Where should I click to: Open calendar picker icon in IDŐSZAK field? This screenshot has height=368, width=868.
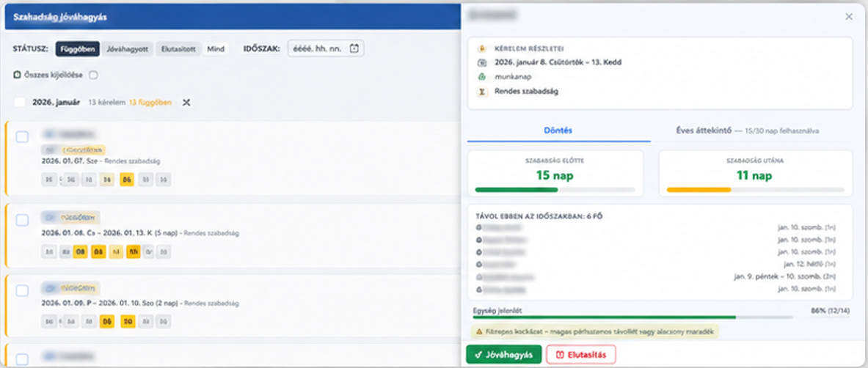click(354, 48)
